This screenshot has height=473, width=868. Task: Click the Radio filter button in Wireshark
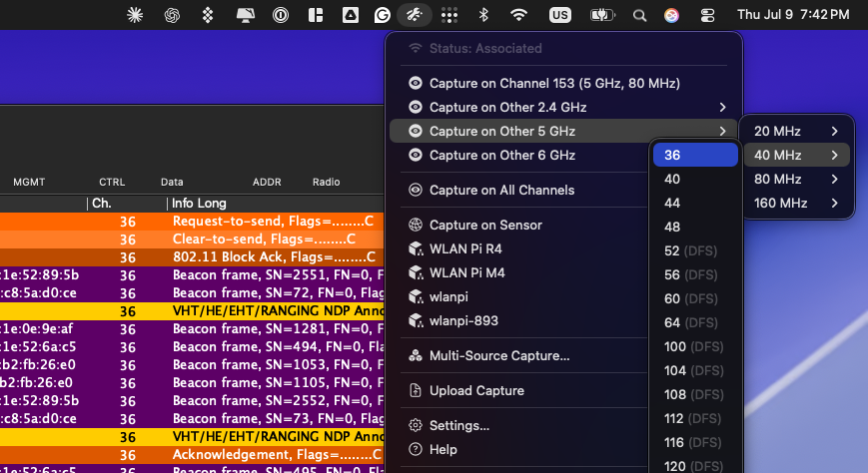coord(326,182)
